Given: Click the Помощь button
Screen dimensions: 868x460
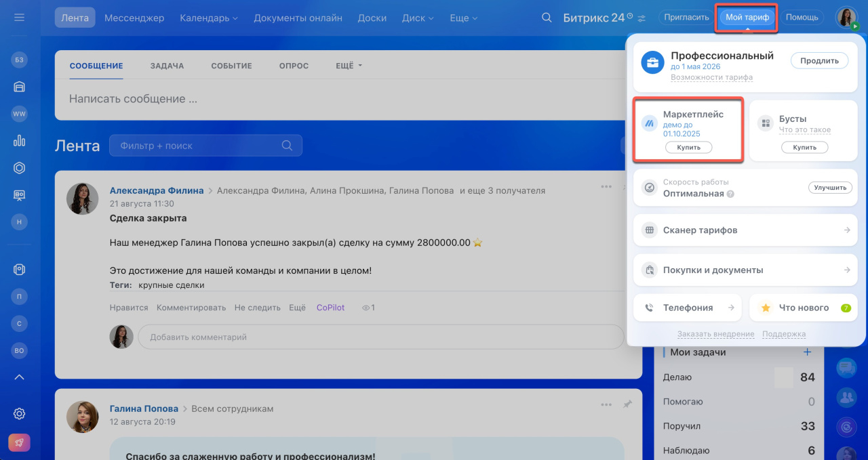Looking at the screenshot, I should point(802,18).
